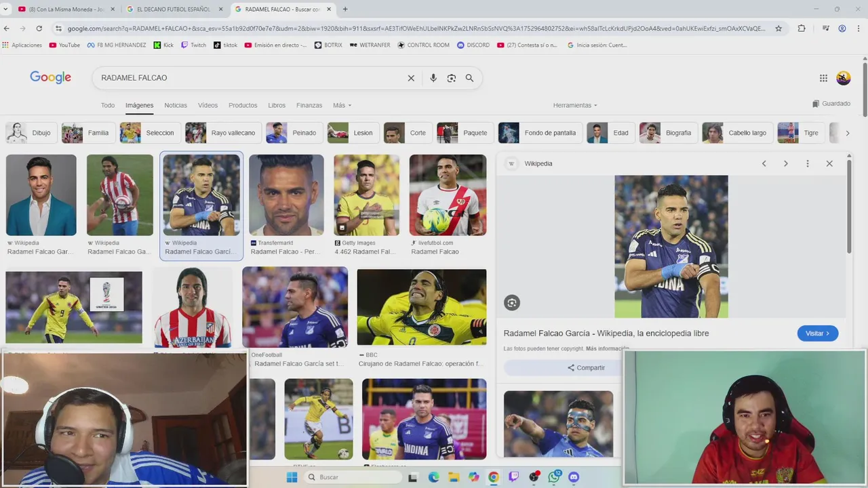Viewport: 868px width, 488px height.
Task: Open Kick bookmark
Action: pos(163,45)
